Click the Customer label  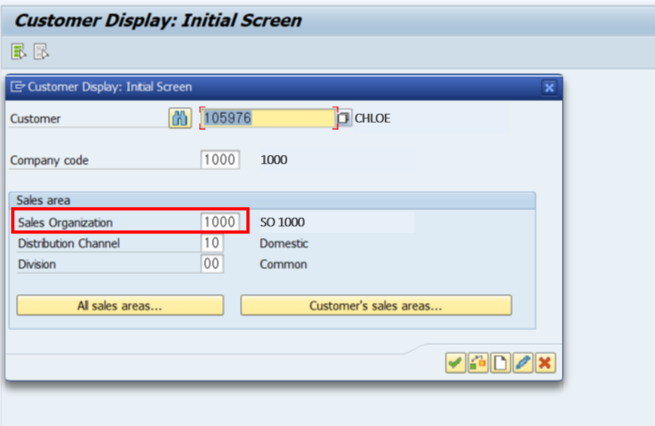[x=36, y=119]
